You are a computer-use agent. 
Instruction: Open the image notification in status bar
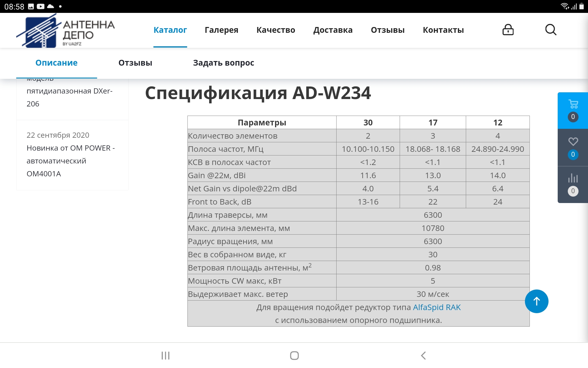click(31, 6)
